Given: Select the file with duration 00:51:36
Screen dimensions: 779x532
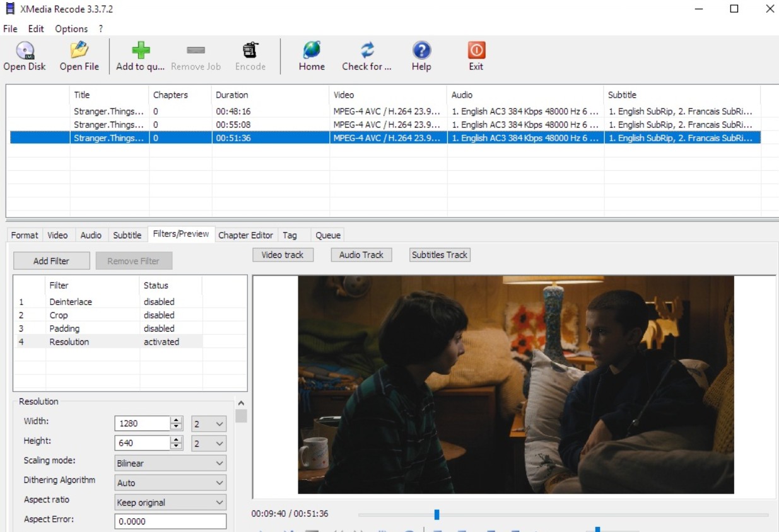Looking at the screenshot, I should coord(385,137).
